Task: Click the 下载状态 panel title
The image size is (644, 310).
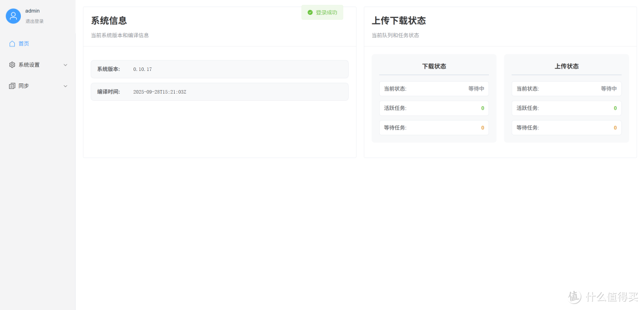Action: point(434,66)
